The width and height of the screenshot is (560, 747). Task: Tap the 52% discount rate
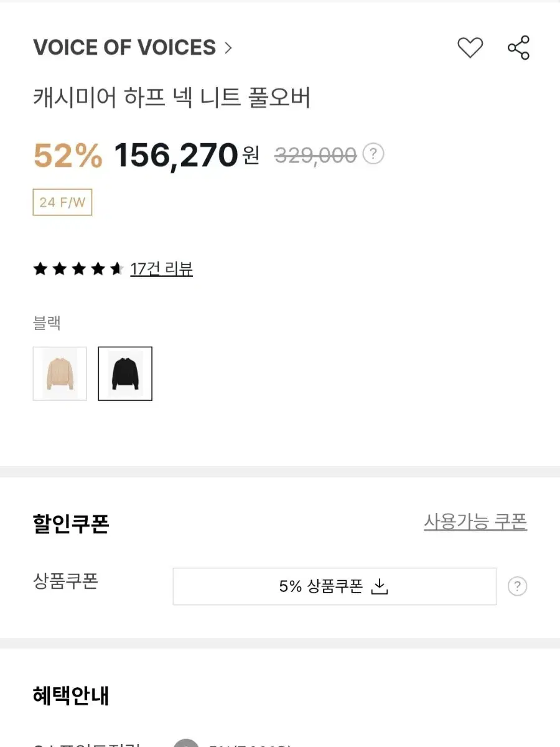point(68,156)
